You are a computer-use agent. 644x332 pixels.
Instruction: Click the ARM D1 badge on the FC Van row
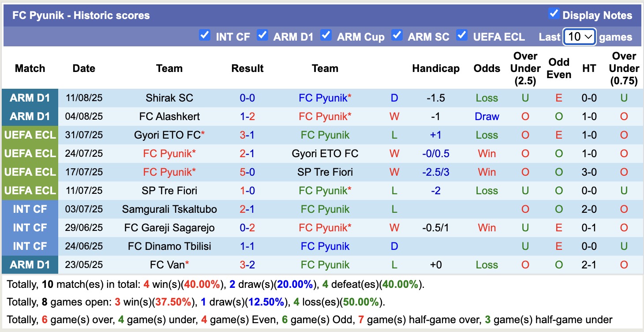tap(30, 265)
